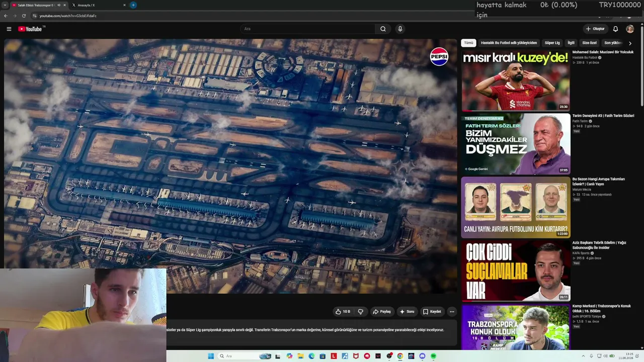This screenshot has height=362, width=644.
Task: Select the Süper Lig filter chip
Action: [x=552, y=43]
